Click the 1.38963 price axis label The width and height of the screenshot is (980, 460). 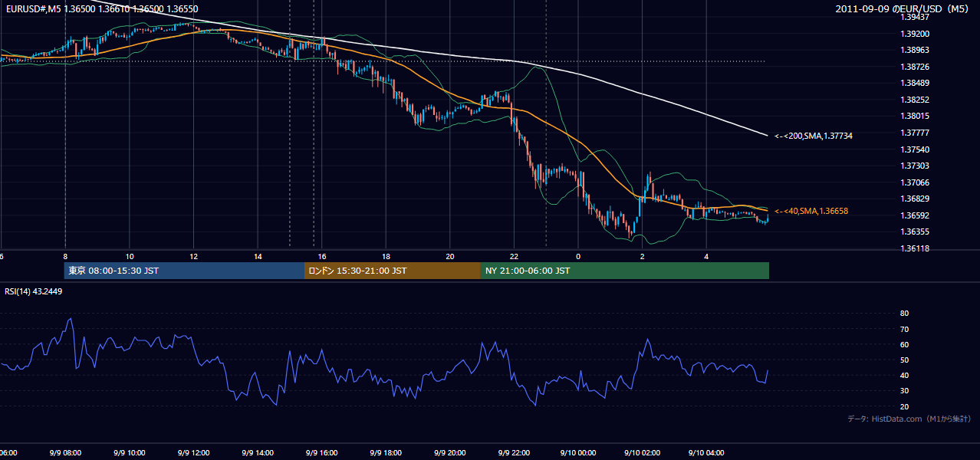915,50
